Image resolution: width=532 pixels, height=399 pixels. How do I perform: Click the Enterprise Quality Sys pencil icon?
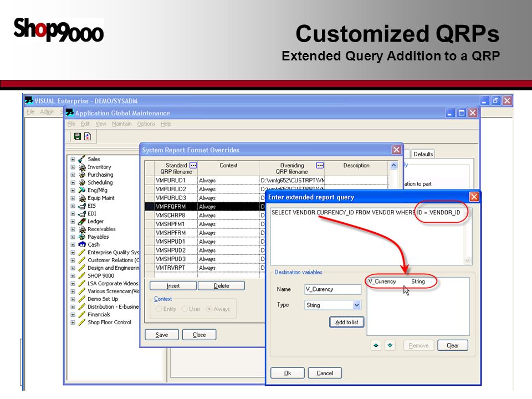[82, 253]
